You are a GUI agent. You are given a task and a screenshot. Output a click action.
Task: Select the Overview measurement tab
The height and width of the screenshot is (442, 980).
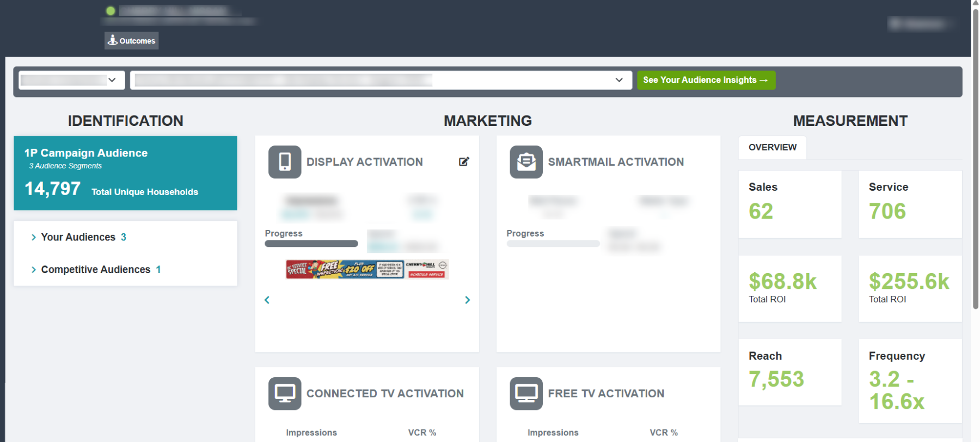(773, 147)
